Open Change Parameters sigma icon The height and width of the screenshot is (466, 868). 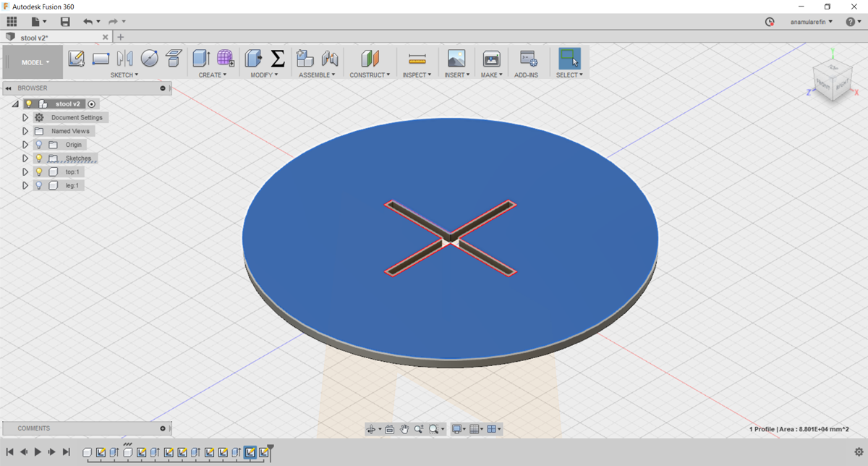[x=278, y=59]
